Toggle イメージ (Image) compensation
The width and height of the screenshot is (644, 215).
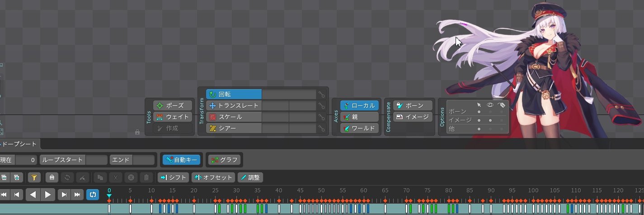point(413,117)
